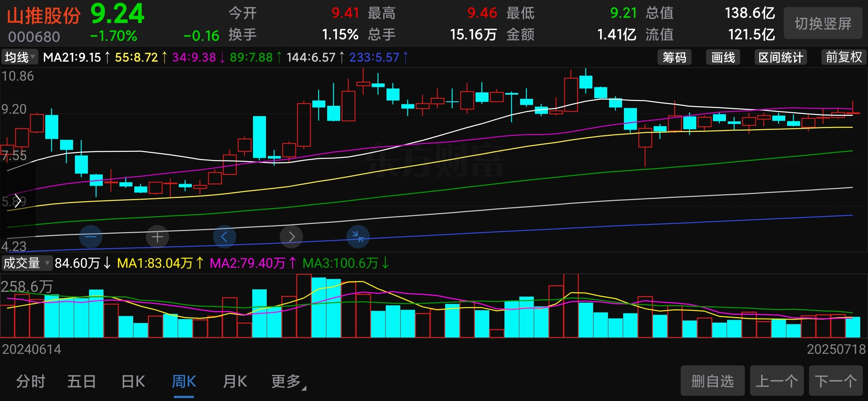Switch to 五日 tab
The image size is (868, 401).
tap(82, 381)
